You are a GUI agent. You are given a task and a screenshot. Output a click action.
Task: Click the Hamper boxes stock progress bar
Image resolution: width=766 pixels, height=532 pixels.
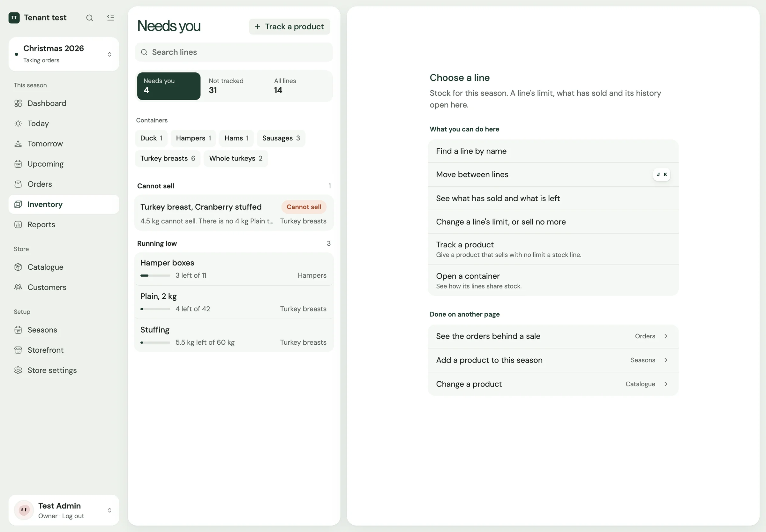155,276
